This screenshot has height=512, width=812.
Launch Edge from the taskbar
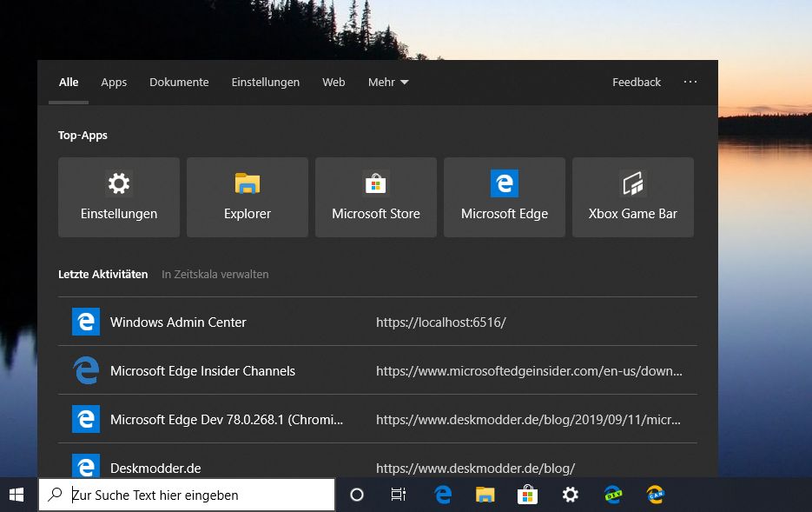pyautogui.click(x=443, y=495)
